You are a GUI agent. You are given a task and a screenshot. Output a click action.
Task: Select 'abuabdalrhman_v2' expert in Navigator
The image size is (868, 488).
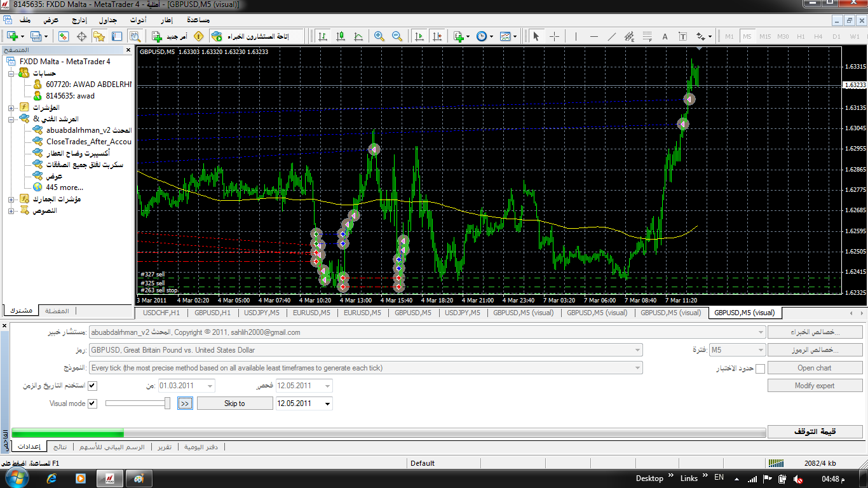pyautogui.click(x=89, y=130)
